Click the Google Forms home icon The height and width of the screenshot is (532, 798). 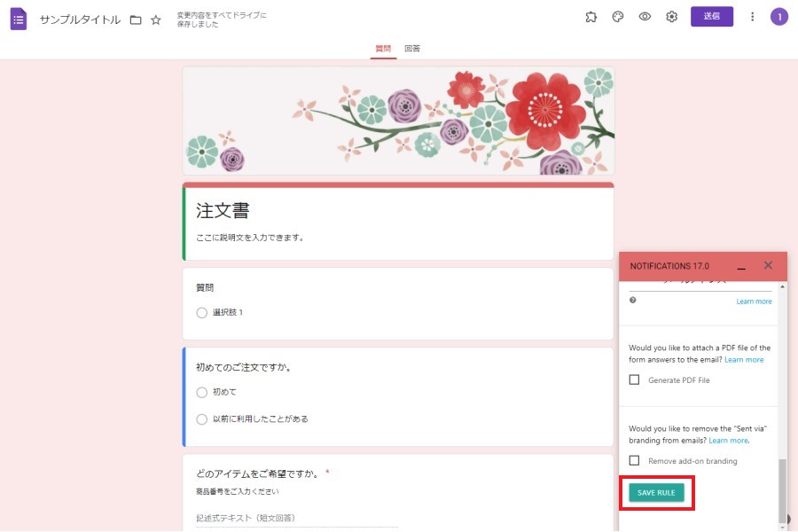coord(19,19)
